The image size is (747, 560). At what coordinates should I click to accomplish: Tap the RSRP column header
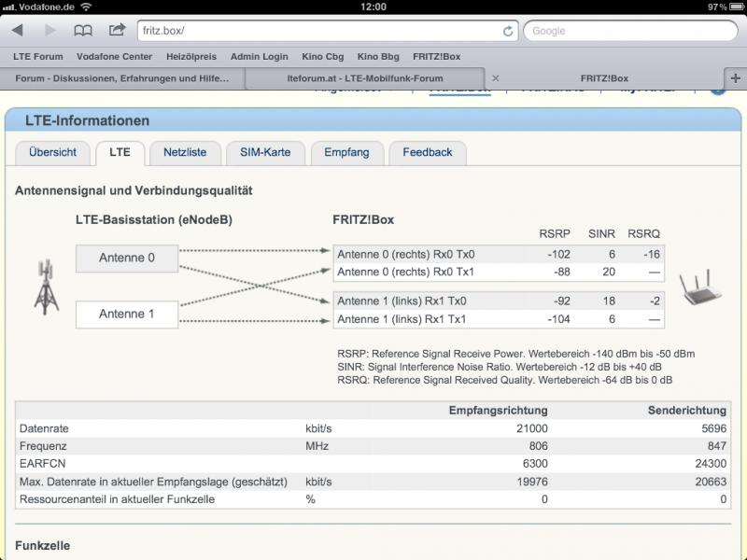(555, 234)
